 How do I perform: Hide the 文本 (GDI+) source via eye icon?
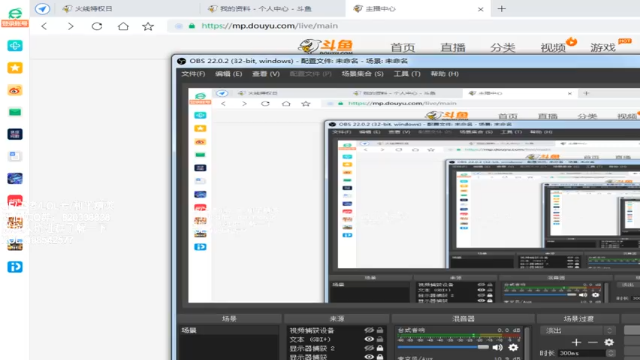[369, 339]
